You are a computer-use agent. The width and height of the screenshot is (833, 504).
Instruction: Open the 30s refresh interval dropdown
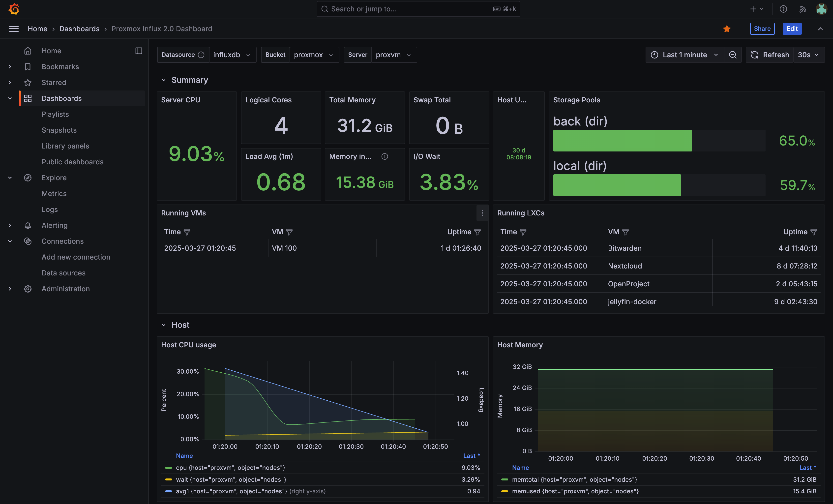pos(809,55)
